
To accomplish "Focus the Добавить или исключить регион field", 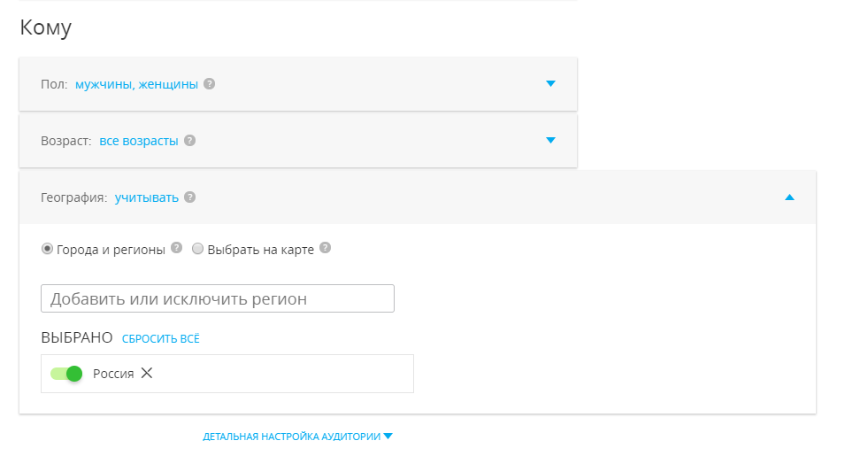I will tap(217, 298).
